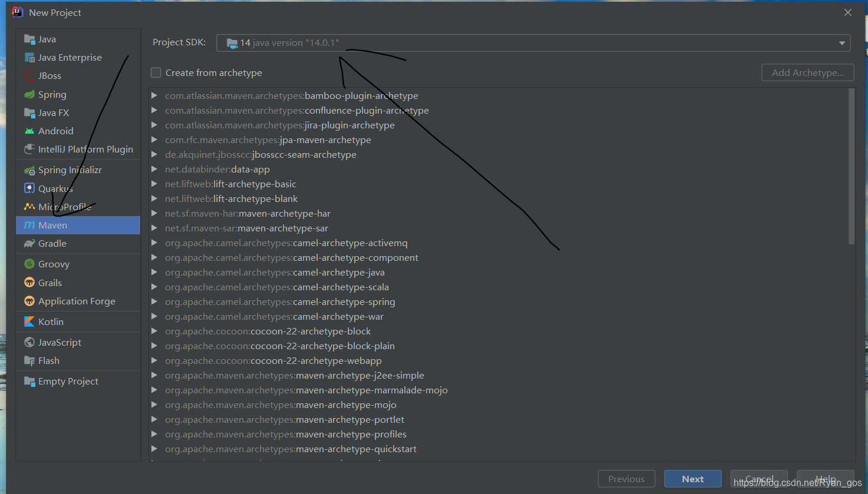Expand confluence-plugin-archetype entry

coord(154,110)
